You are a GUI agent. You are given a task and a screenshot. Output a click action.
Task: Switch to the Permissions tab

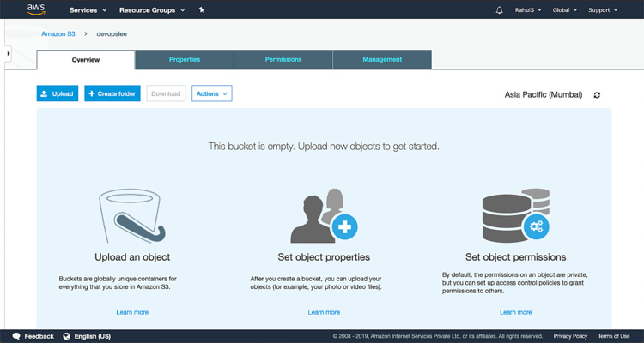coord(283,60)
